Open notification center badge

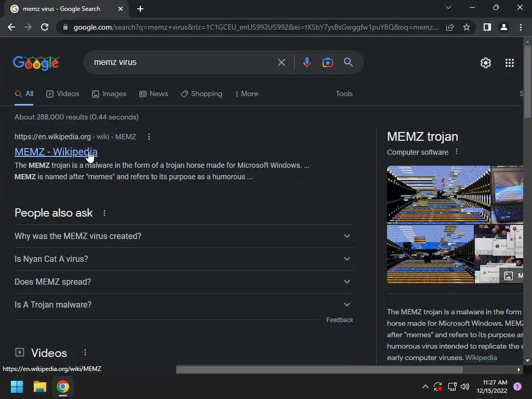point(517,387)
